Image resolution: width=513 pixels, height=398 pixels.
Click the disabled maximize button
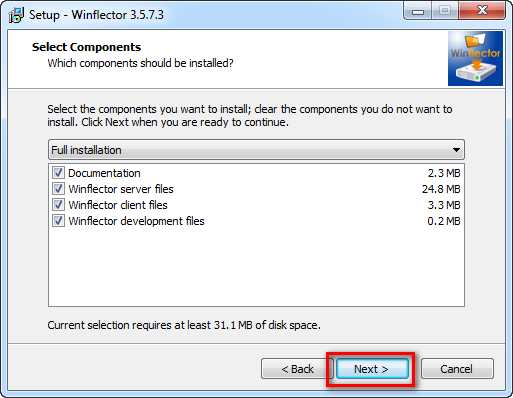[445, 11]
